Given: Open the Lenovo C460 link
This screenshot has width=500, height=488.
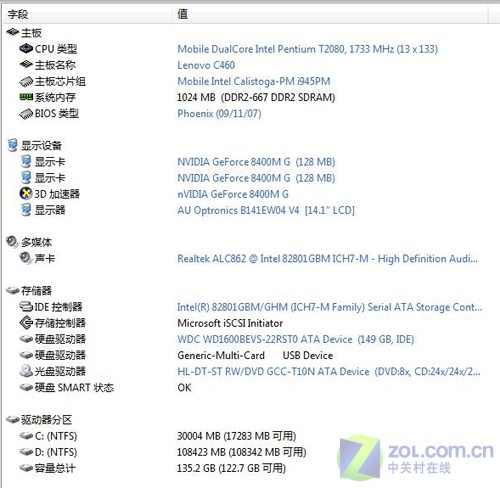Looking at the screenshot, I should point(206,65).
